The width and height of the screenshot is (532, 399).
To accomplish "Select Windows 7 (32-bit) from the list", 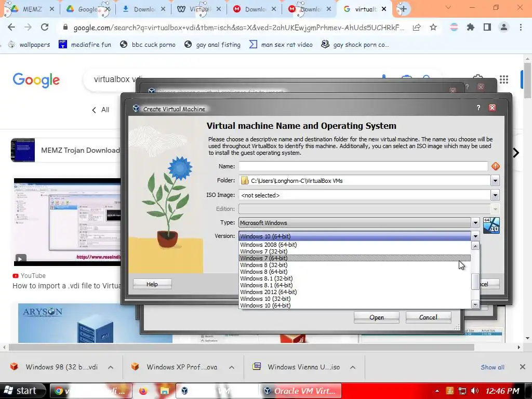I will [x=355, y=251].
